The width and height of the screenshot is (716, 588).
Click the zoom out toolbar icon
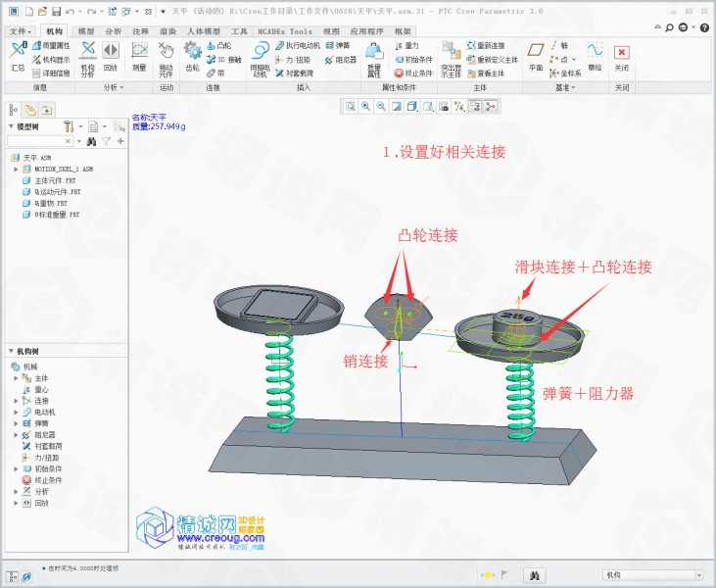(381, 107)
